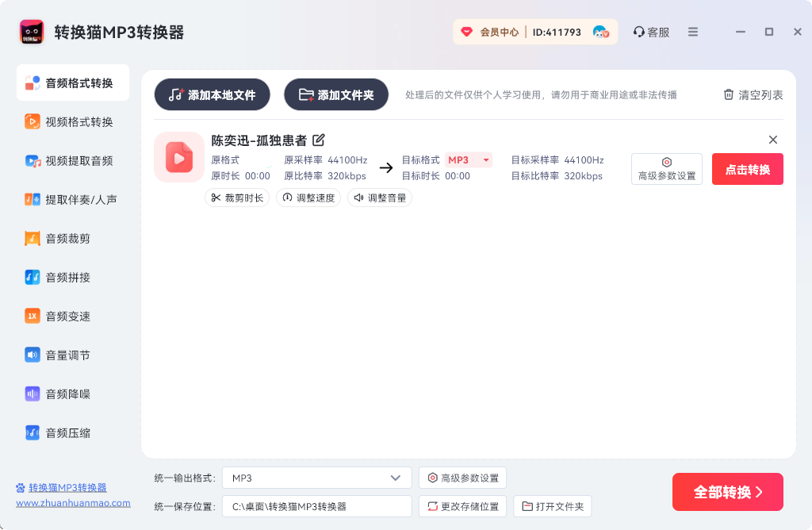
Task: Open the 音频裁剪 tool
Action: point(72,238)
